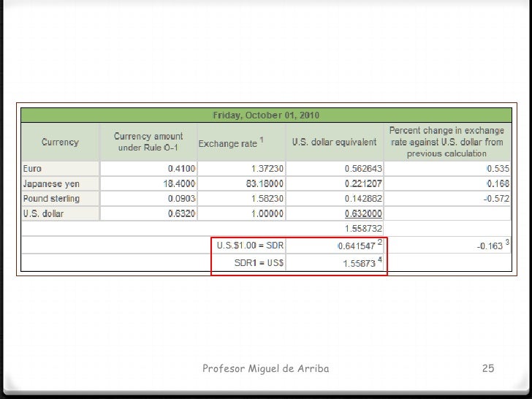
Task: Click 'Currency amount under Rule O-1' header
Action: [x=148, y=142]
